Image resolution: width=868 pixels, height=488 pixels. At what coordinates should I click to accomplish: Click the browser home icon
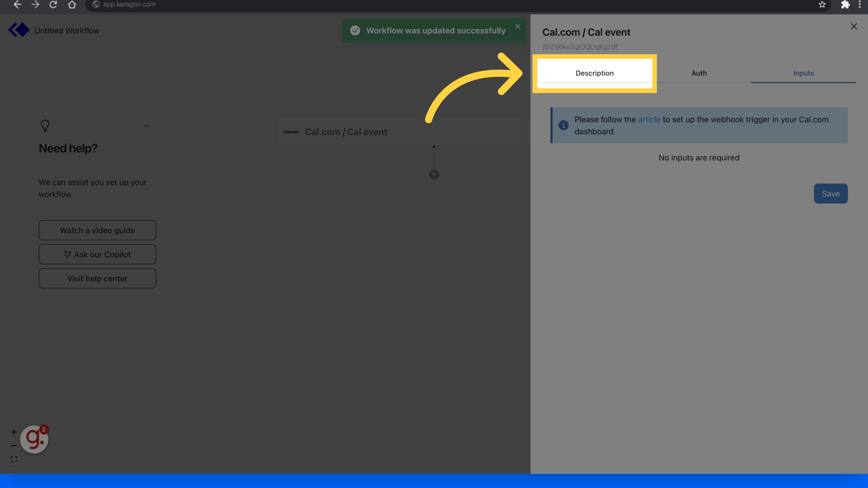pos(72,5)
